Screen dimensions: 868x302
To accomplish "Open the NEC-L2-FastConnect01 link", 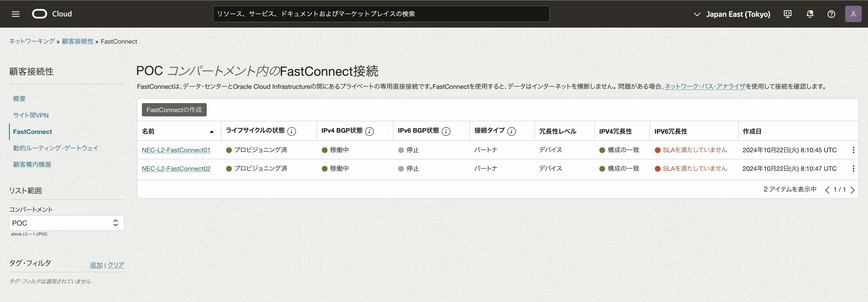I will tap(176, 150).
